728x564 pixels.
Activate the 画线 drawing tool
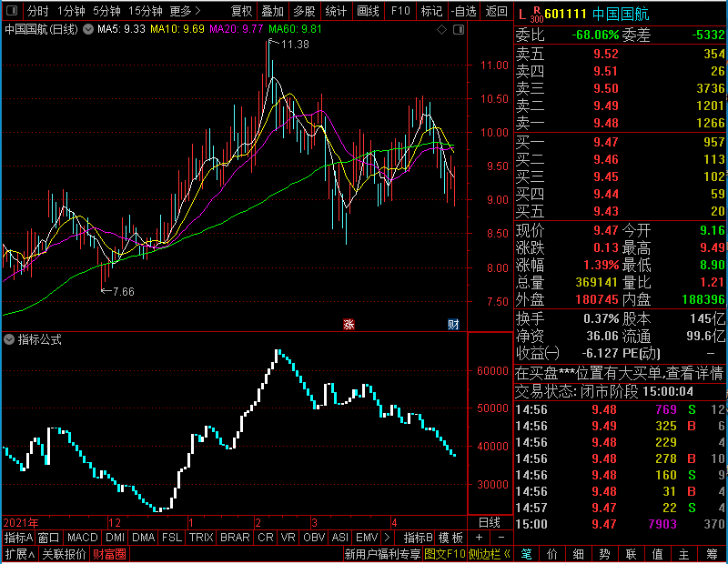click(368, 11)
